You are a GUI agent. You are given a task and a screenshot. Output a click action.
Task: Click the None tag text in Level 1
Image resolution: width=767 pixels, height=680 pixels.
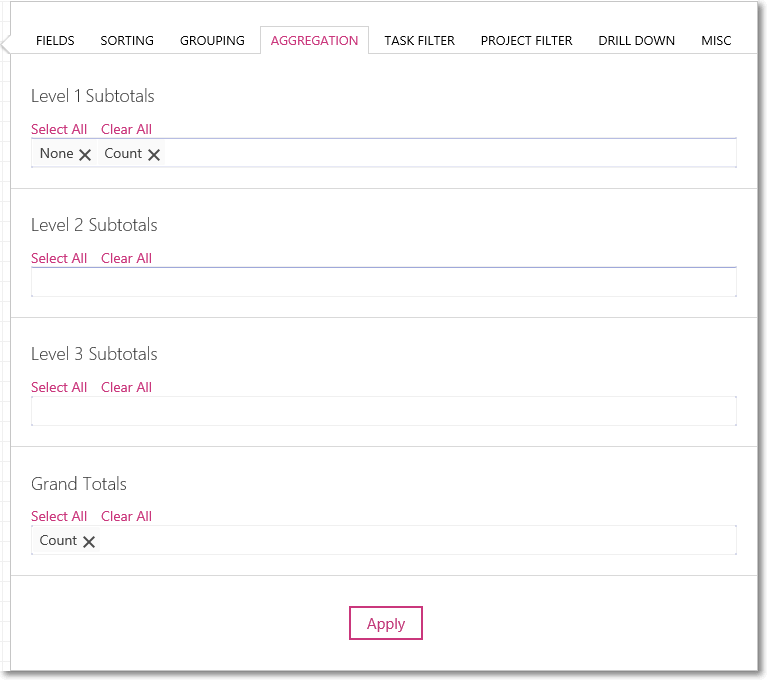[x=57, y=154]
